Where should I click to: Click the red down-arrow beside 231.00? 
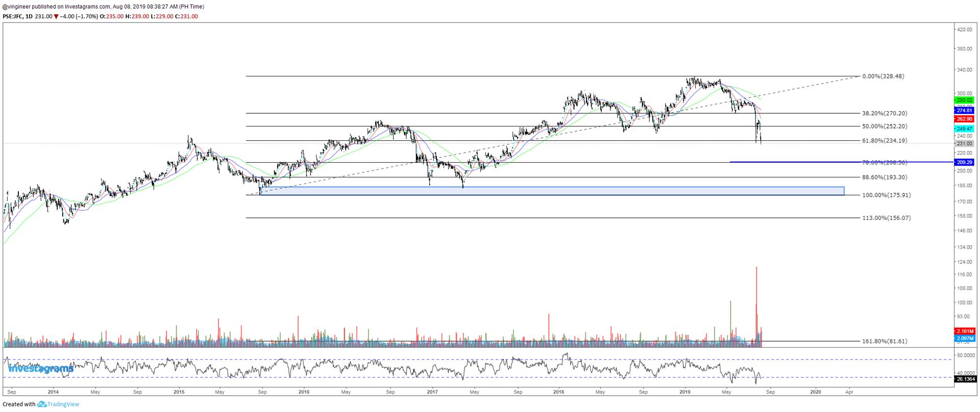tap(56, 16)
